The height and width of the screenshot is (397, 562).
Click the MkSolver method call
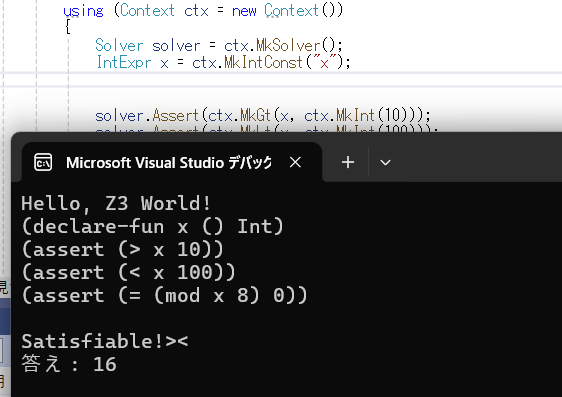288,46
